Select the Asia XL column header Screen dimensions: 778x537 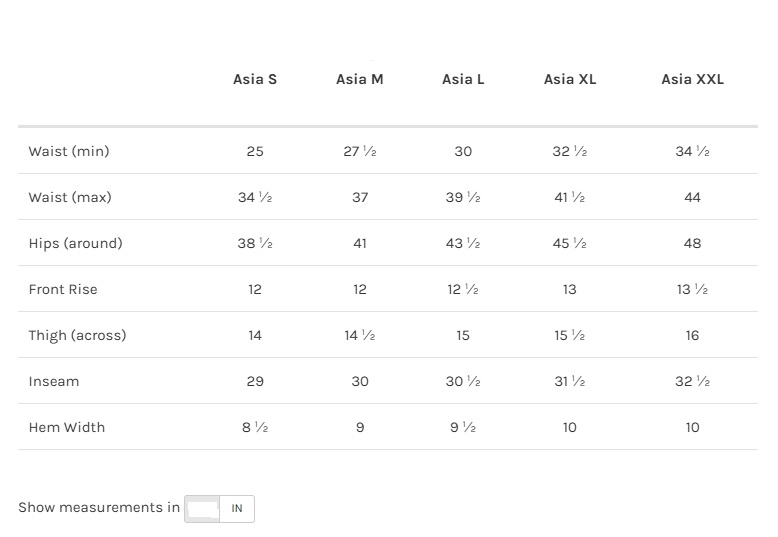pyautogui.click(x=570, y=79)
